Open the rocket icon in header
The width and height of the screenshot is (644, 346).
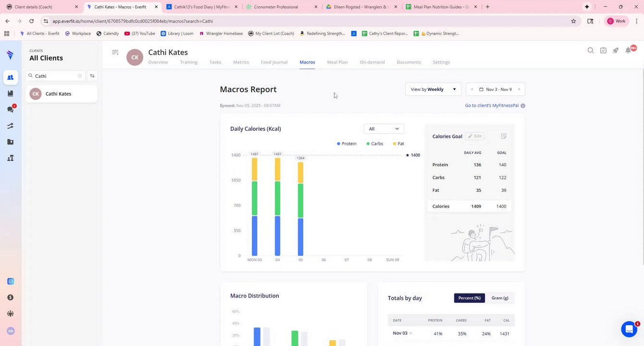pyautogui.click(x=616, y=50)
